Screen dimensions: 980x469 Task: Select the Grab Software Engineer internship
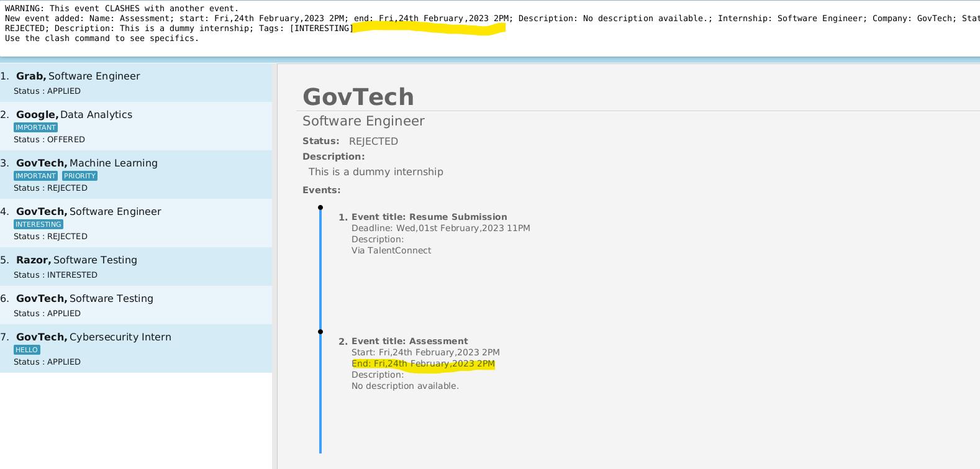click(x=136, y=83)
